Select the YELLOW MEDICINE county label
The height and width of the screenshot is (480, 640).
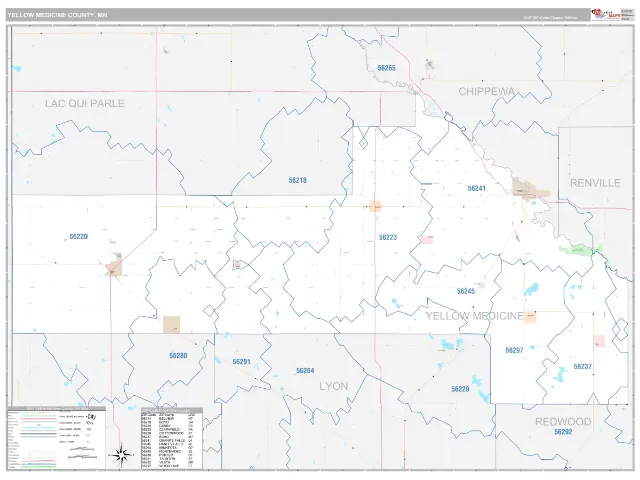click(475, 316)
